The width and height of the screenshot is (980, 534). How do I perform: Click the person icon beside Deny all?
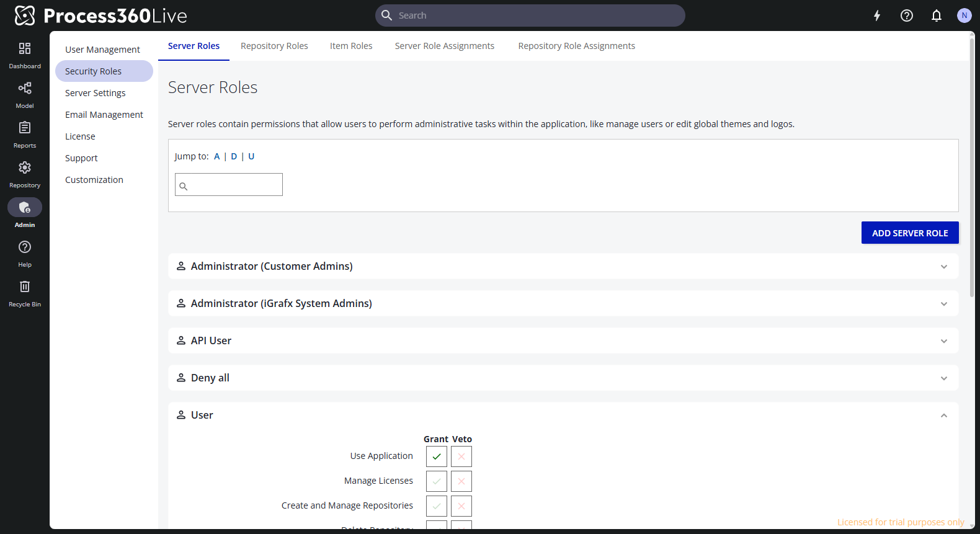pos(181,378)
